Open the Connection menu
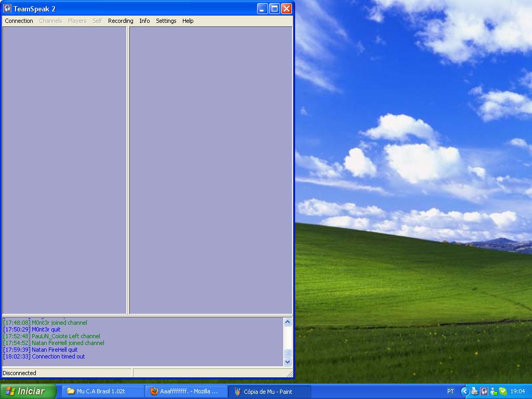 click(x=19, y=21)
